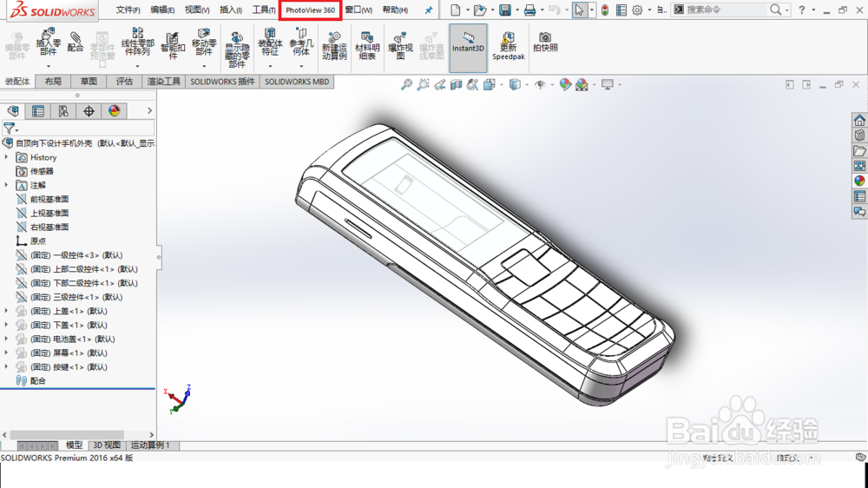Open the 视图 menu
868x488 pixels.
196,10
